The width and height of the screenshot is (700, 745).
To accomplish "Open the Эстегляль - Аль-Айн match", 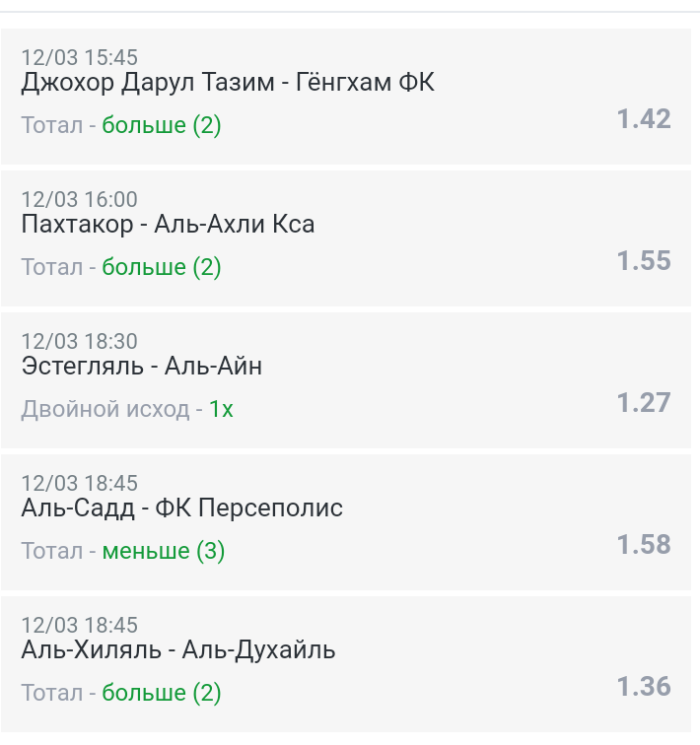I will tap(142, 366).
